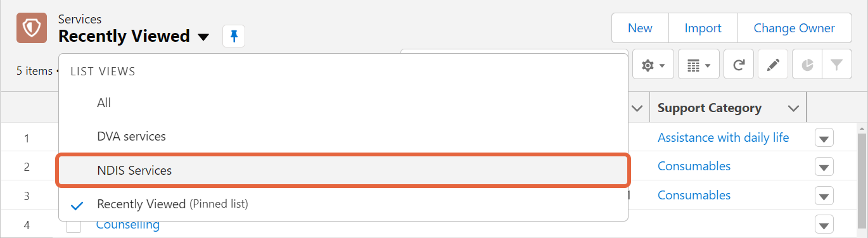Click the Services shield app icon
The width and height of the screenshot is (868, 238).
pyautogui.click(x=32, y=28)
